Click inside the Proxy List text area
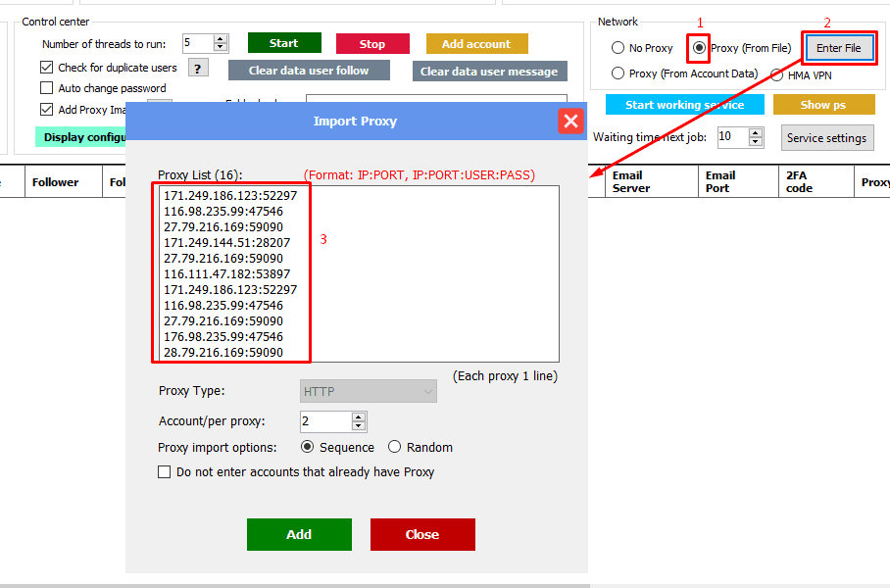Image resolution: width=890 pixels, height=588 pixels. [431, 274]
